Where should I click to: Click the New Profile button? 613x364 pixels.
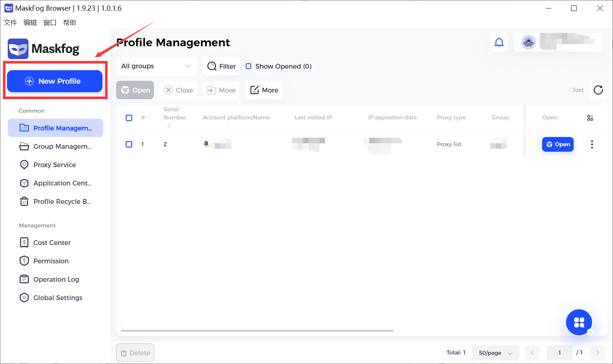tap(54, 81)
